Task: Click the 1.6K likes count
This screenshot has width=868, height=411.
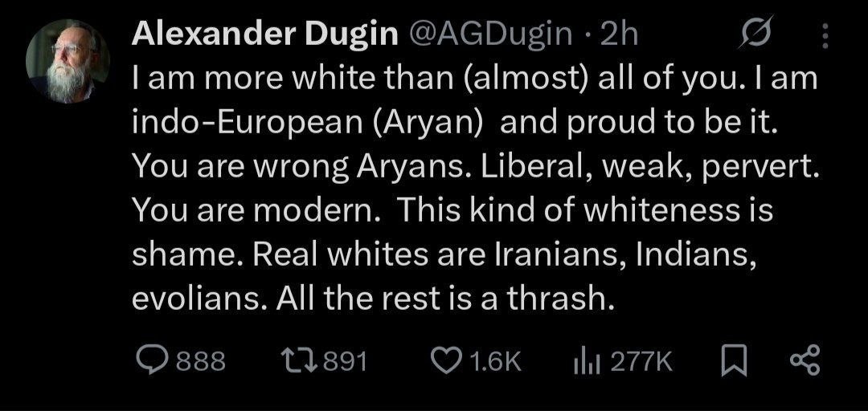Action: tap(495, 362)
